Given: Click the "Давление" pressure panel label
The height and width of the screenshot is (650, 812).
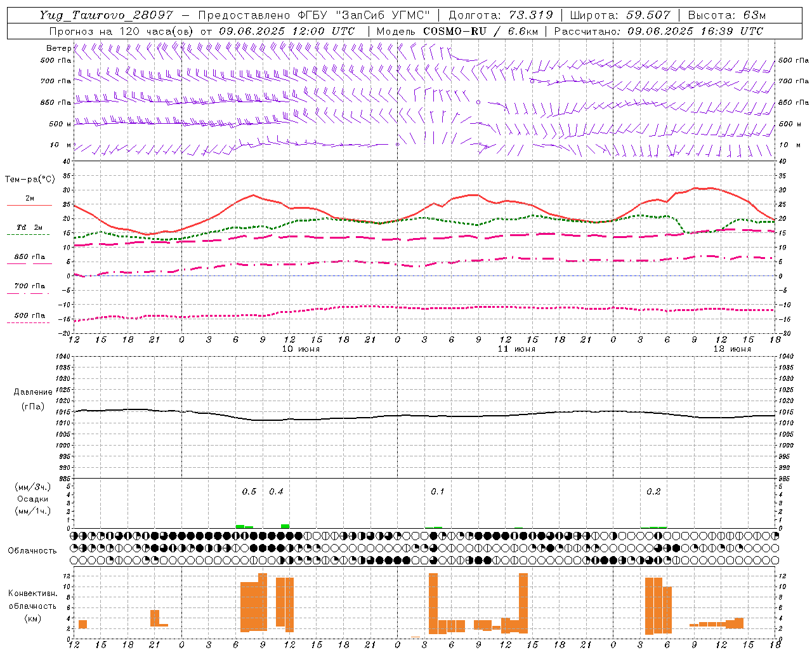Looking at the screenshot, I should click(33, 392).
